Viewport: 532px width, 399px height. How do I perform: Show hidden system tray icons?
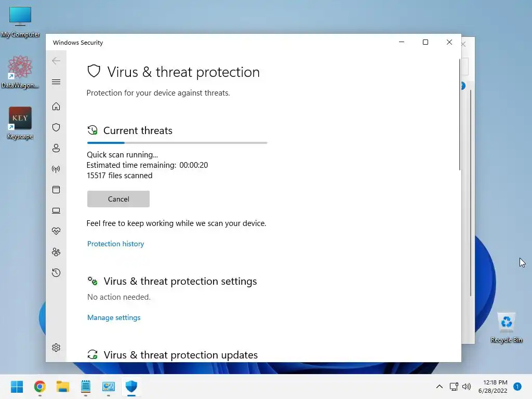point(440,387)
